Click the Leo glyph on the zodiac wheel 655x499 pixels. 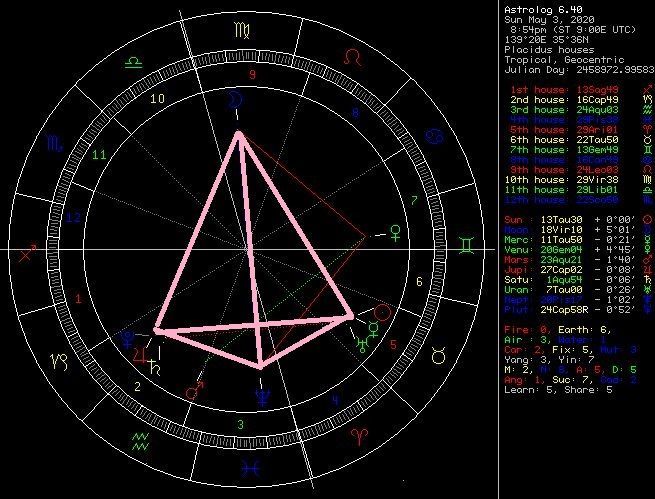coord(353,57)
